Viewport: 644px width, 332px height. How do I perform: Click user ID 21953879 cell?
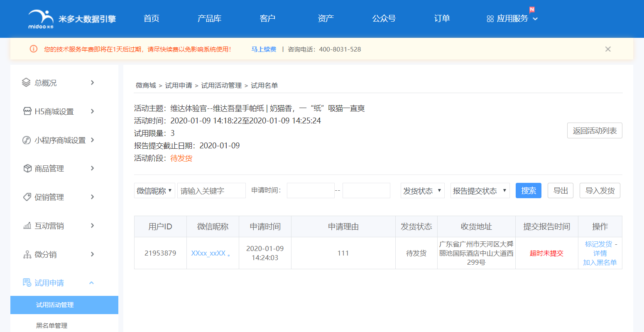tap(160, 253)
